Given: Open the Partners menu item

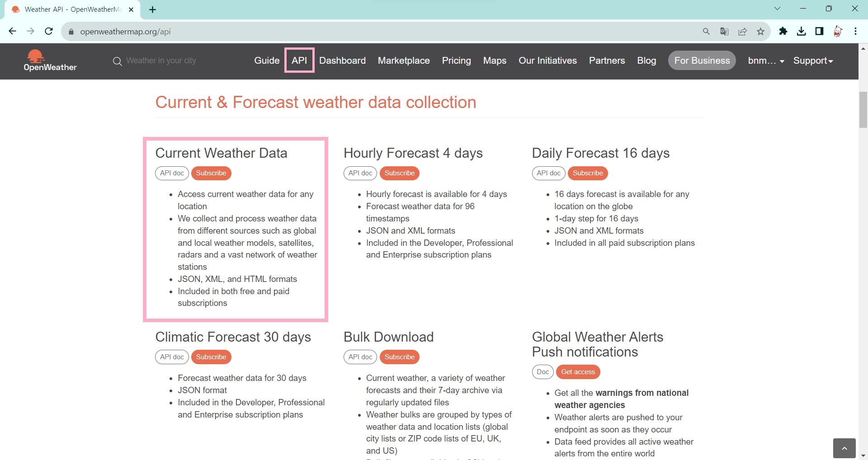Looking at the screenshot, I should click(607, 61).
